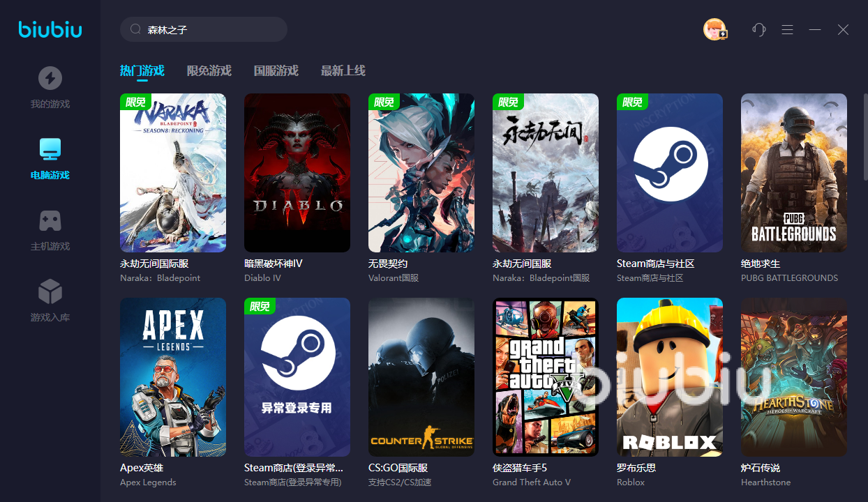This screenshot has height=502, width=868.
Task: Choose the Grand Theft Auto V cover
Action: [546, 377]
